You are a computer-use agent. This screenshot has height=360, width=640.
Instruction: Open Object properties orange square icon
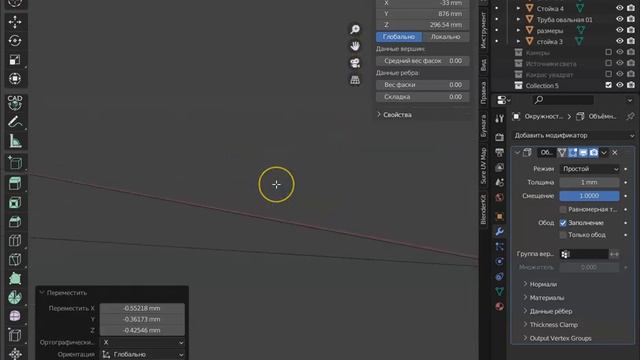click(499, 216)
